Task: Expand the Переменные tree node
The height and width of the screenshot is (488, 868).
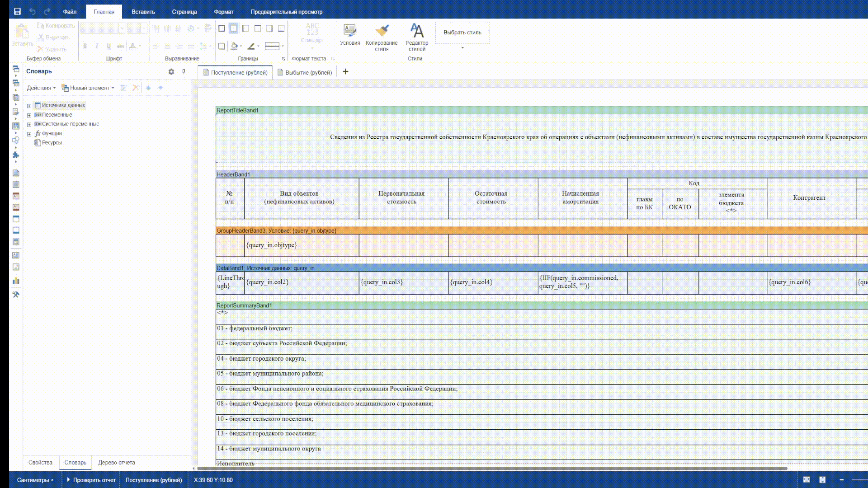Action: 29,115
